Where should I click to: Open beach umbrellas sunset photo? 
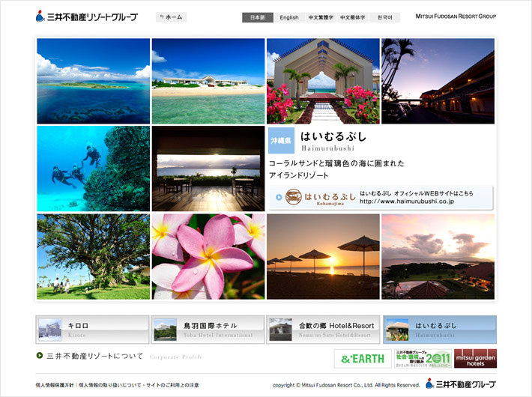(x=323, y=256)
